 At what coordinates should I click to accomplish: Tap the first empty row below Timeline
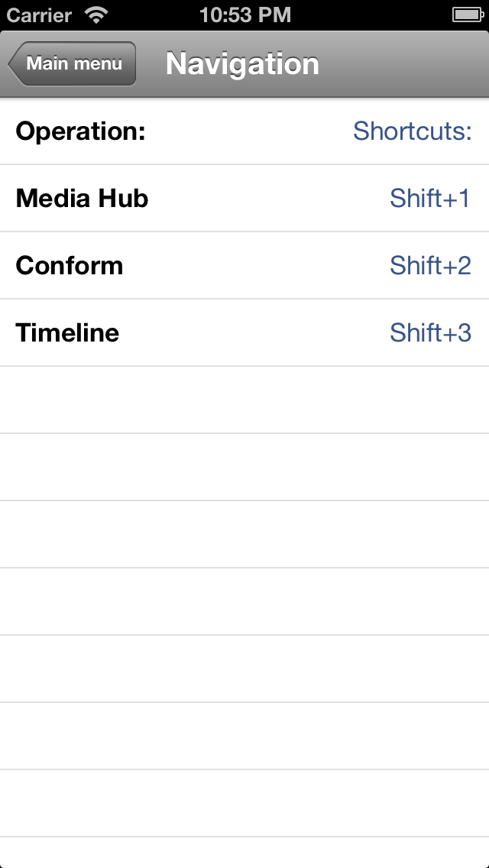(x=244, y=400)
